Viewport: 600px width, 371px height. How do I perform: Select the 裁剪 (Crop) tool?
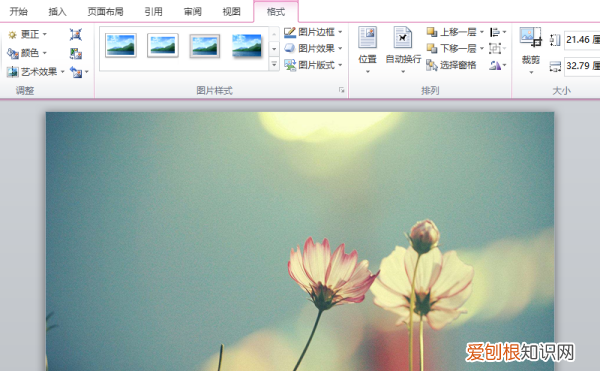(x=531, y=50)
